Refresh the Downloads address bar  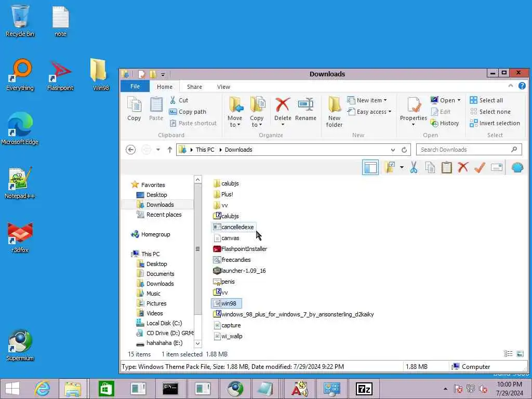pos(404,150)
